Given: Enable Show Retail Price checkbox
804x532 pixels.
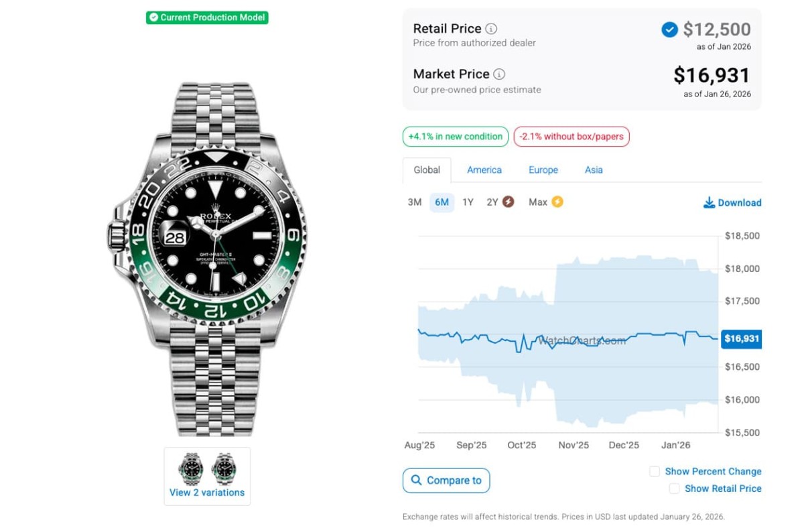Looking at the screenshot, I should 674,489.
